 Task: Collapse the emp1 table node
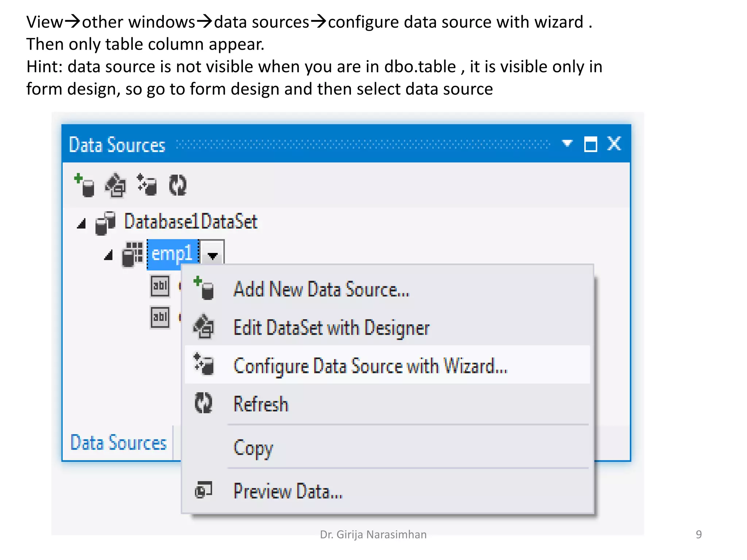click(108, 255)
